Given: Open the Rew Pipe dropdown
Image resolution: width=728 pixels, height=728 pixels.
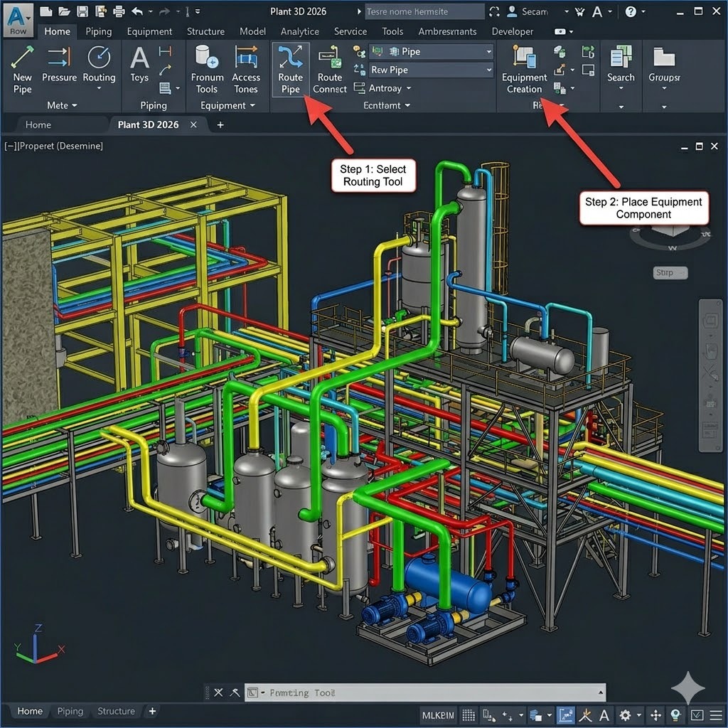Looking at the screenshot, I should pyautogui.click(x=431, y=70).
